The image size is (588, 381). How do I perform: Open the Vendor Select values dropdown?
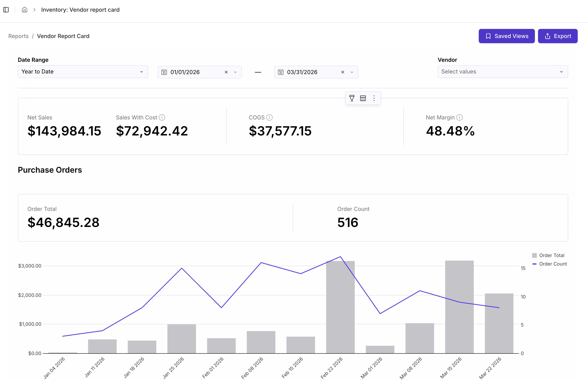503,71
